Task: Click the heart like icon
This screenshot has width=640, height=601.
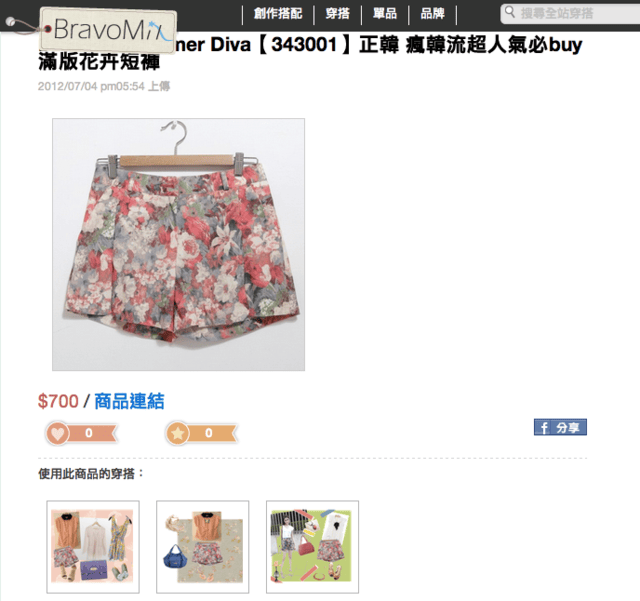Action: point(58,433)
